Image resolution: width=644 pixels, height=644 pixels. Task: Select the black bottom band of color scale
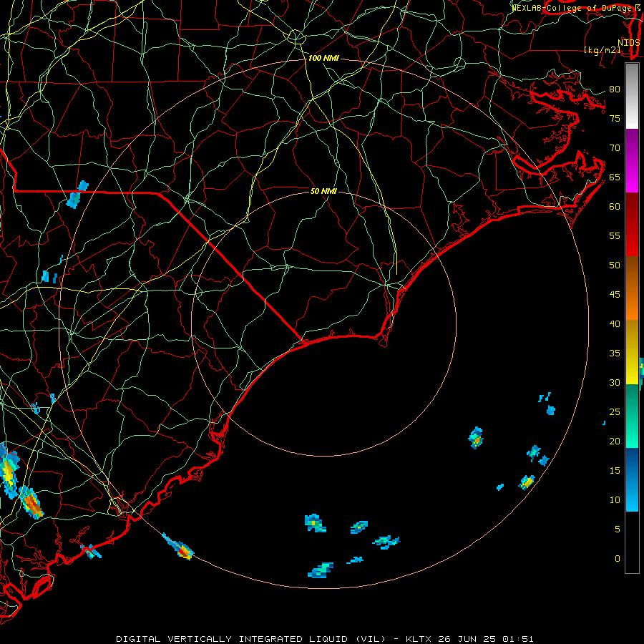632,542
